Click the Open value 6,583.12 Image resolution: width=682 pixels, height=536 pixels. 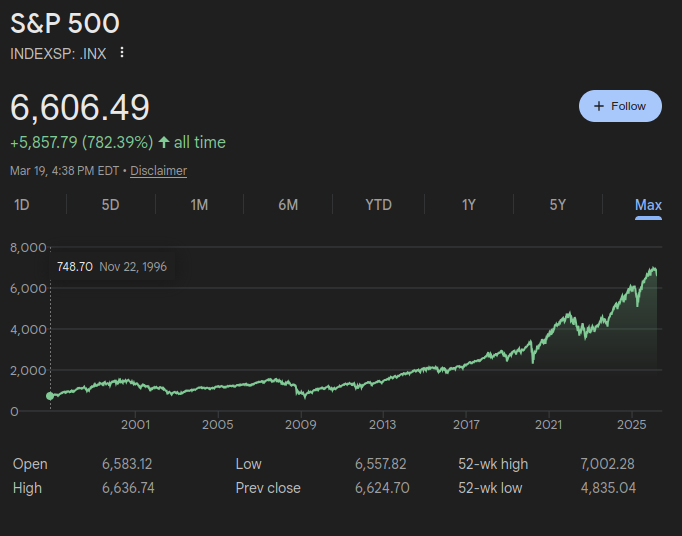(x=127, y=464)
